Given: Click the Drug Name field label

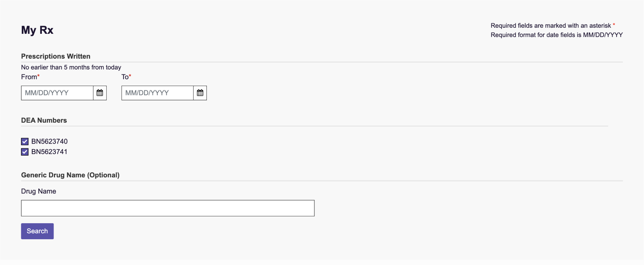Looking at the screenshot, I should click(x=39, y=191).
